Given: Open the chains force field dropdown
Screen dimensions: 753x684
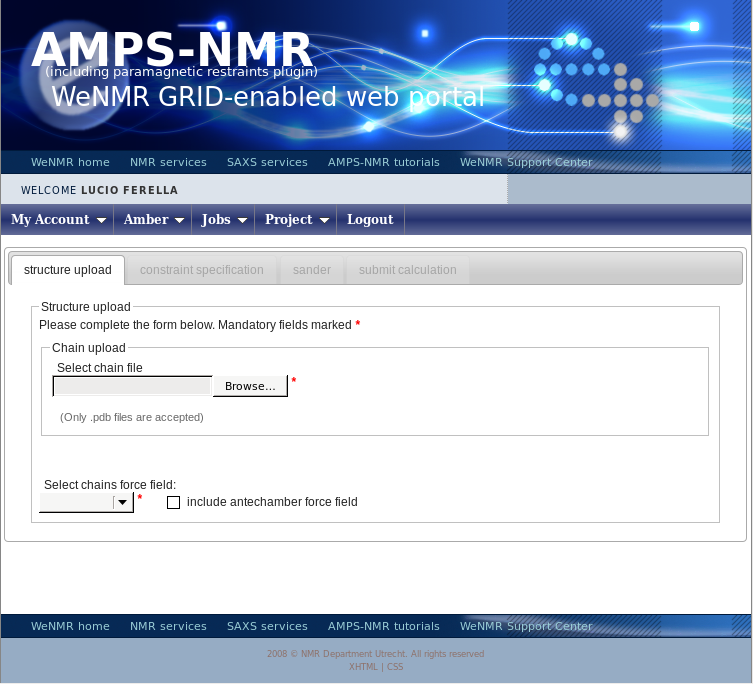Looking at the screenshot, I should (86, 502).
